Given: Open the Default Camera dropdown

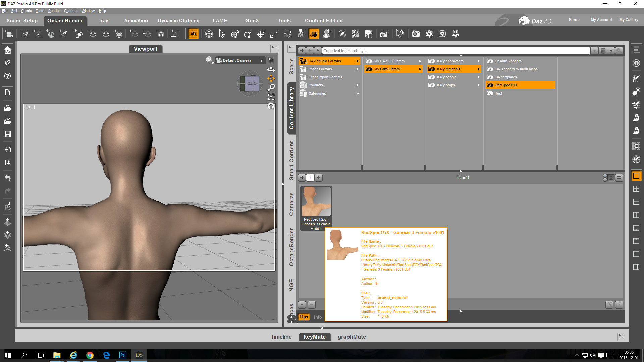Looking at the screenshot, I should [261, 60].
